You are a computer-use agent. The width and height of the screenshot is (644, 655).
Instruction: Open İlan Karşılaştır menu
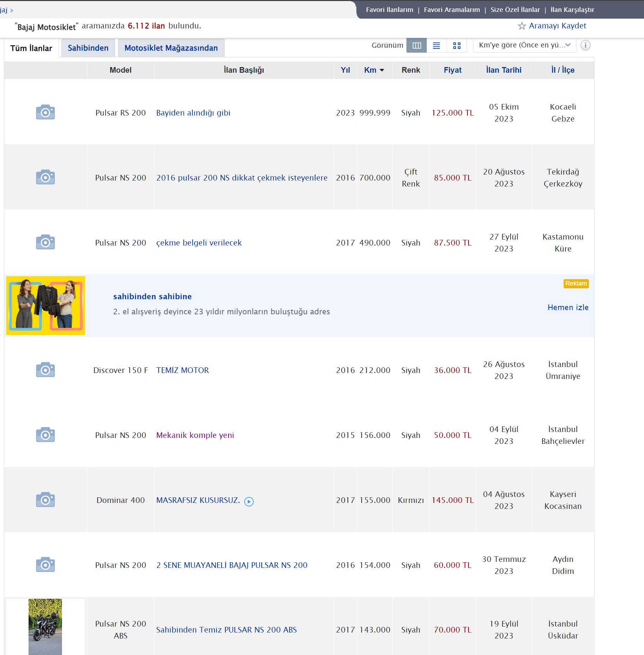[x=572, y=9]
